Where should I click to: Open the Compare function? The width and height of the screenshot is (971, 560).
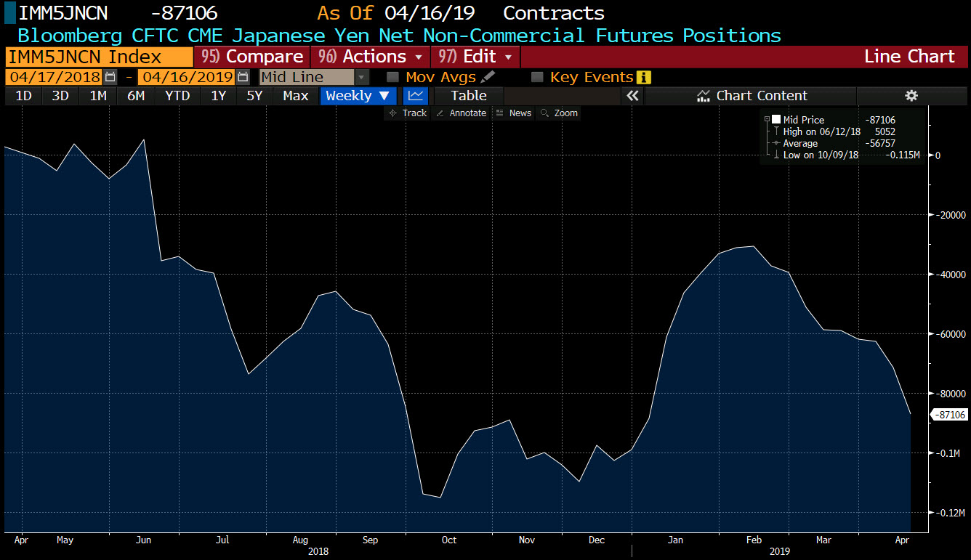click(252, 57)
